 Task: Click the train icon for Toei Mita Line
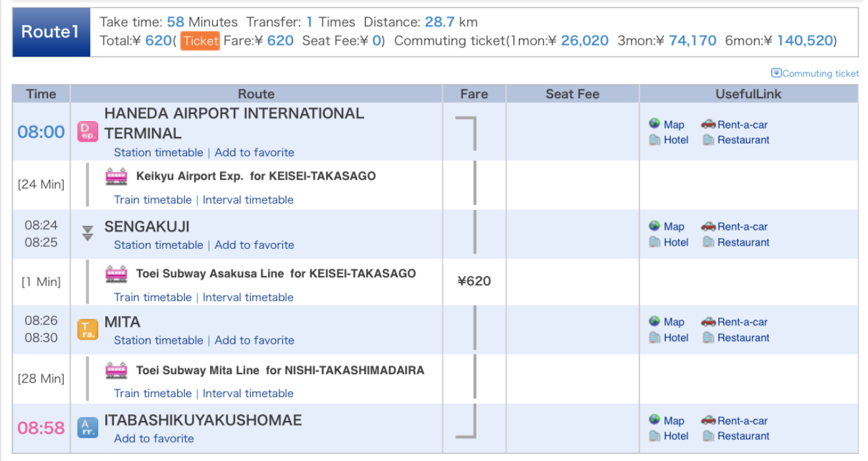tap(117, 370)
